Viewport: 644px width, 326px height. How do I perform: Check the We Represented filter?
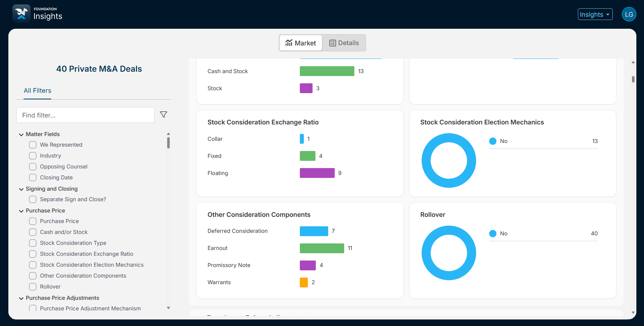tap(33, 145)
